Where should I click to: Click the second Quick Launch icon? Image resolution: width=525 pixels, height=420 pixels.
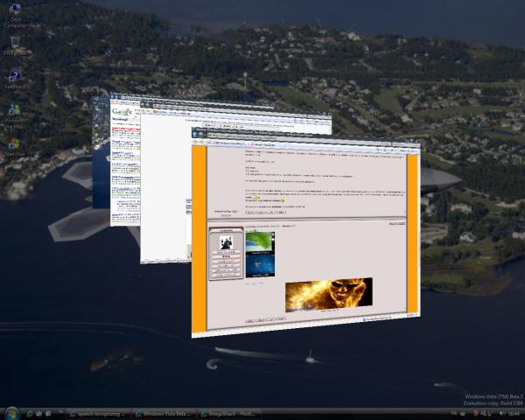(x=39, y=414)
